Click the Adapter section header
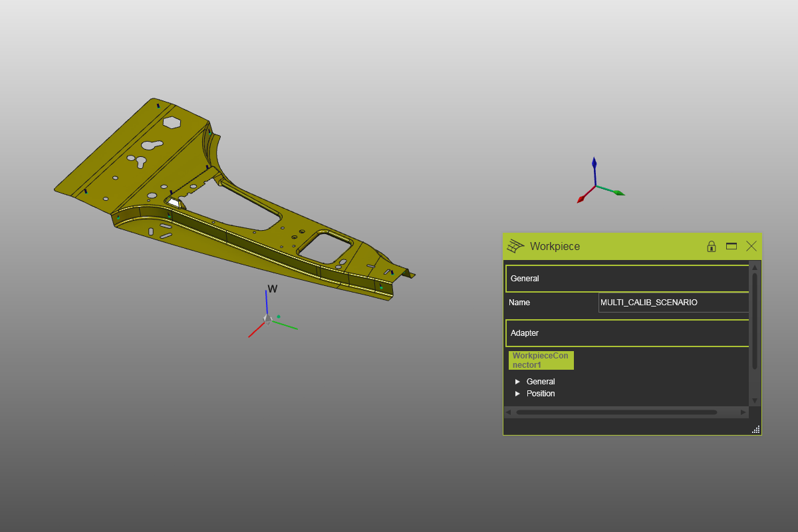 tap(627, 333)
